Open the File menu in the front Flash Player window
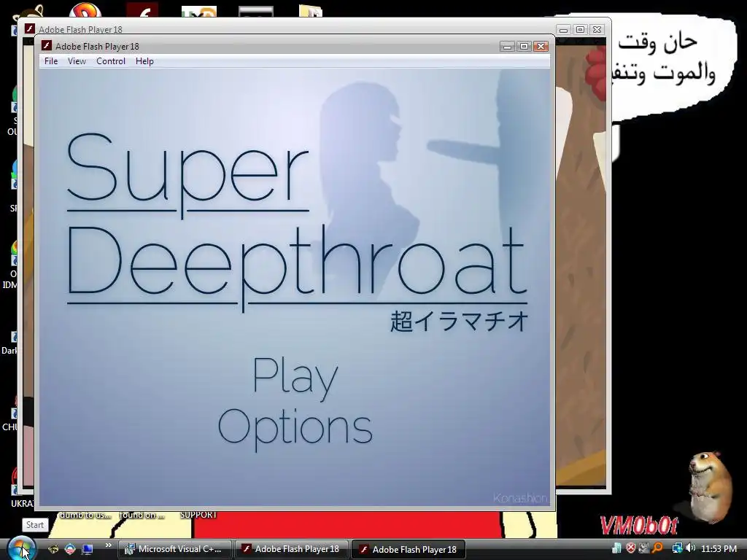The image size is (747, 560). coord(51,61)
